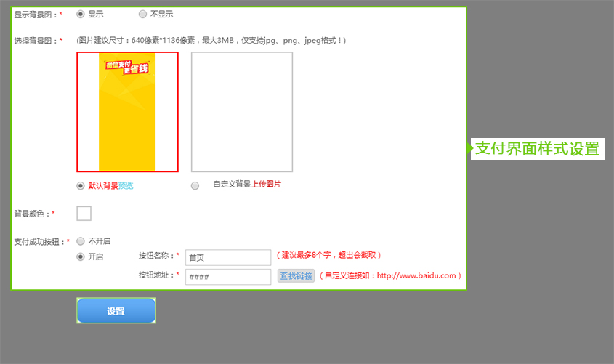Open the 背景颜色 color swatch

point(84,214)
